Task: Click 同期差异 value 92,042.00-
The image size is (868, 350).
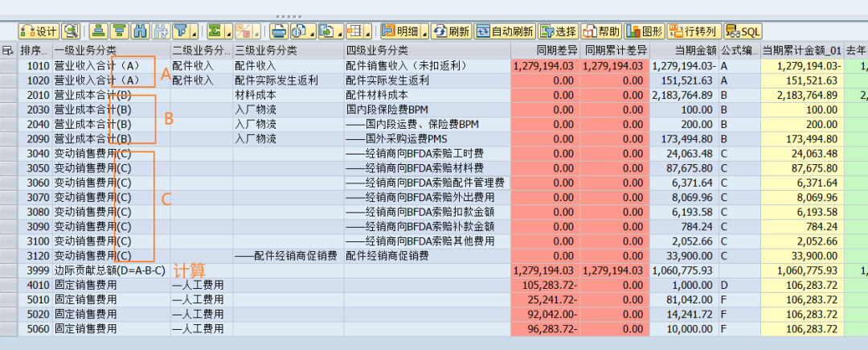Action: click(545, 315)
